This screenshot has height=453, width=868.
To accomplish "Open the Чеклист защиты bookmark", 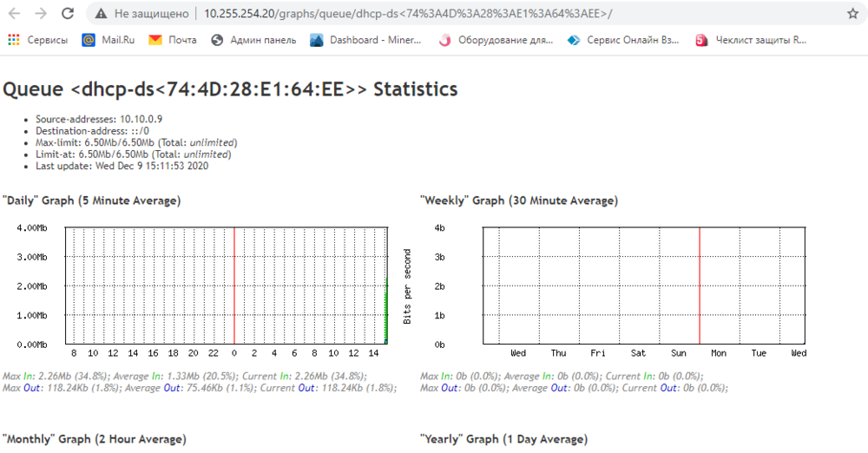I will point(752,40).
